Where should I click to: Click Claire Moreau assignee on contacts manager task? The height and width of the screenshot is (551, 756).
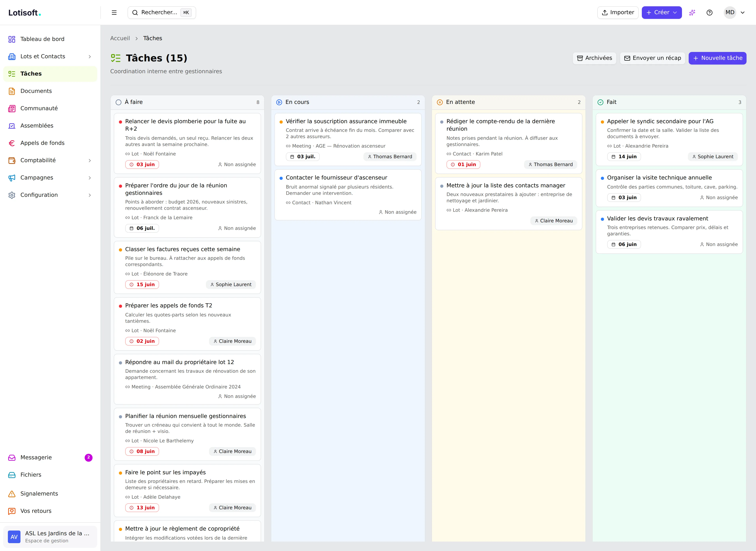pyautogui.click(x=554, y=221)
